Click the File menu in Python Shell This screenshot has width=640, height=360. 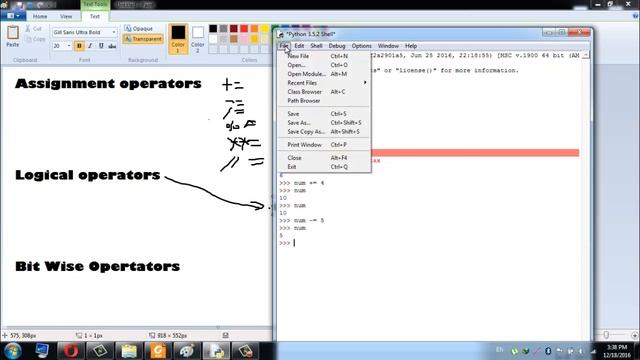(x=284, y=46)
